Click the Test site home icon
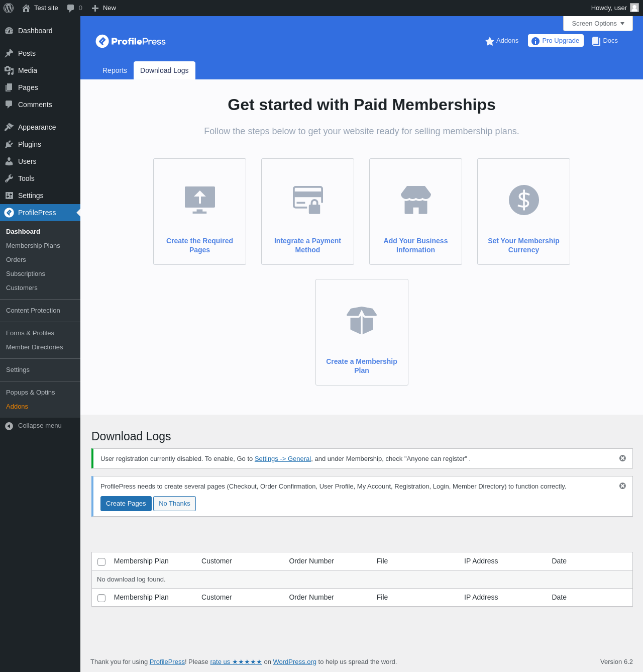The width and height of the screenshot is (643, 672). click(x=26, y=8)
